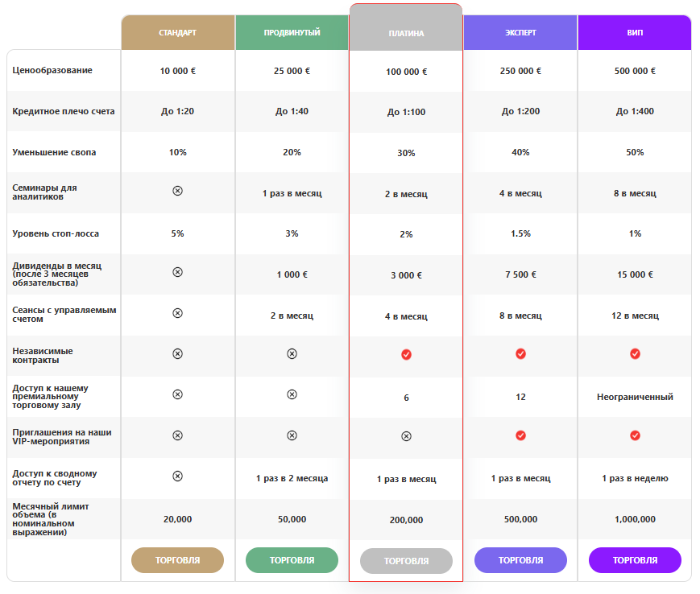Click the Ценообразование row label
This screenshot has width=700, height=594.
[x=52, y=71]
